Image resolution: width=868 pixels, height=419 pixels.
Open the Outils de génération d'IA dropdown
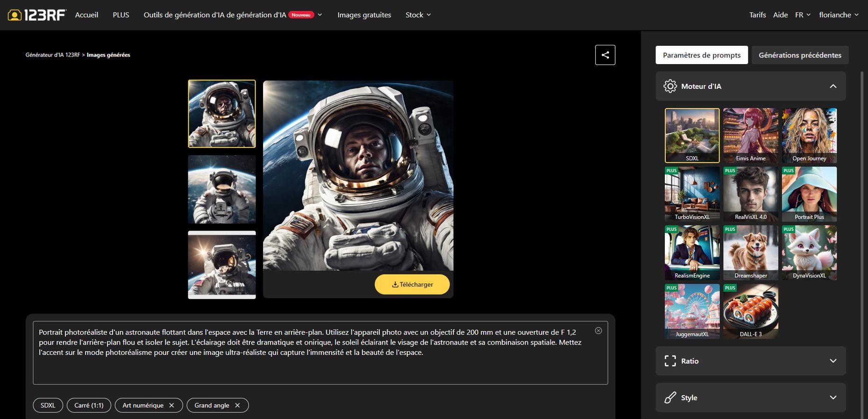point(233,15)
